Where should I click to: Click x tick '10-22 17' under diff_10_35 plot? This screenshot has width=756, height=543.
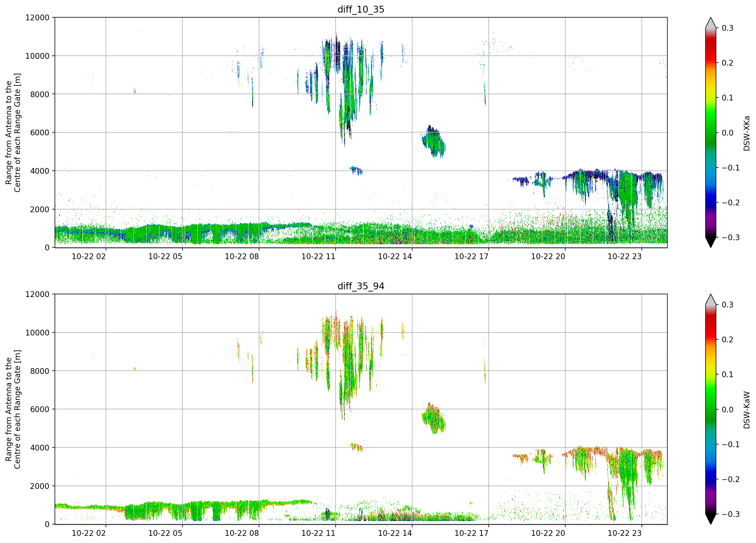[472, 256]
